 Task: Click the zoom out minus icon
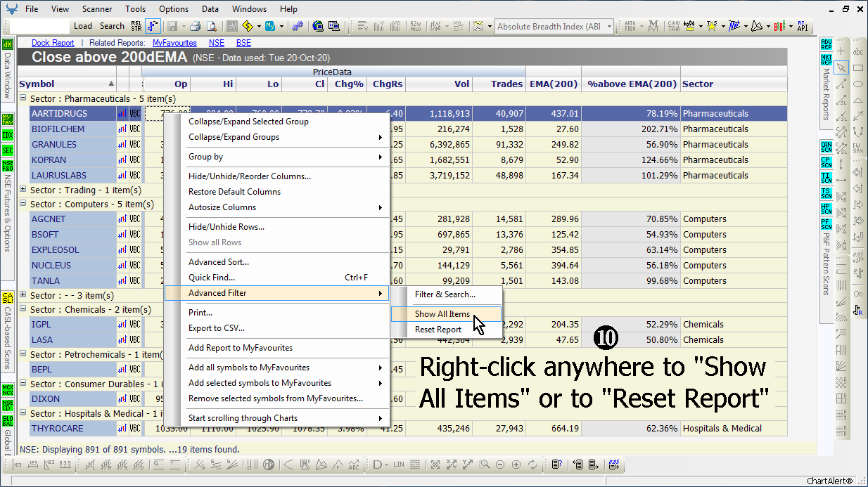pyautogui.click(x=500, y=465)
